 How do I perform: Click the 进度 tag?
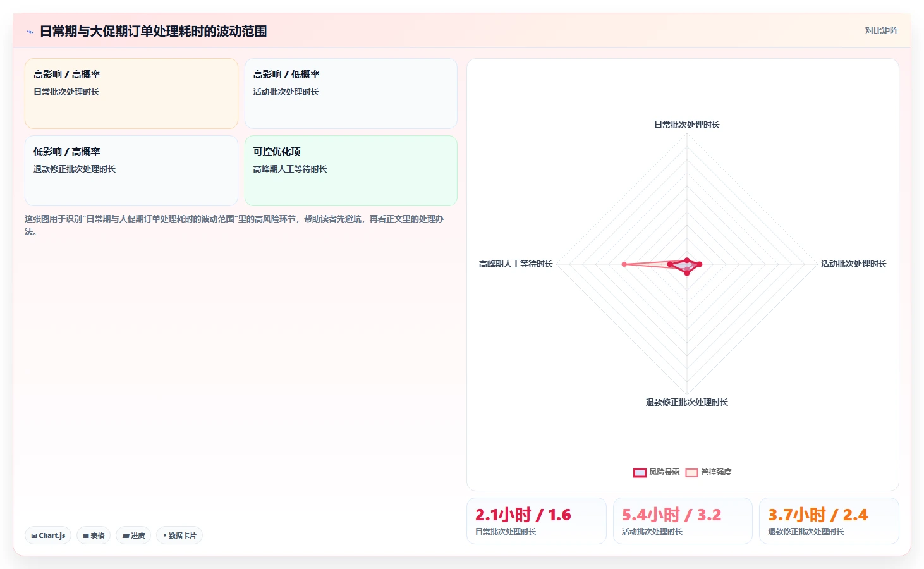pos(133,535)
